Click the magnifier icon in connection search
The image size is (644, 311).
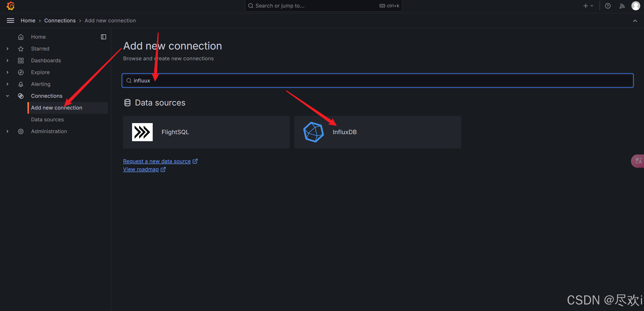(129, 81)
